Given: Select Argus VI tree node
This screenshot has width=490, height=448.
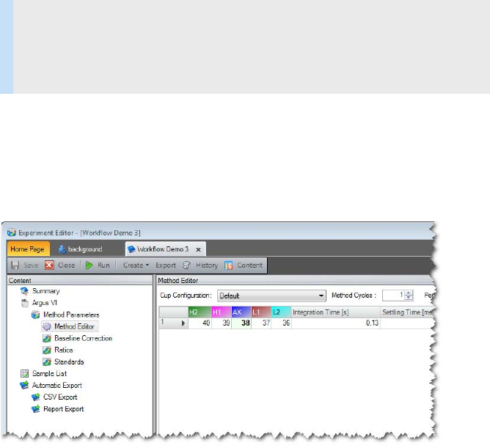Looking at the screenshot, I should pos(45,303).
